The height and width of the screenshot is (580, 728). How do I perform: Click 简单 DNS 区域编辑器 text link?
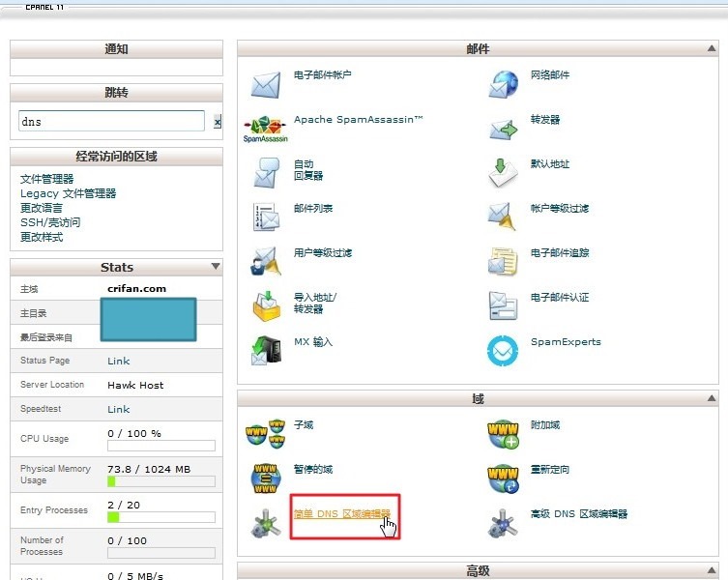point(342,513)
